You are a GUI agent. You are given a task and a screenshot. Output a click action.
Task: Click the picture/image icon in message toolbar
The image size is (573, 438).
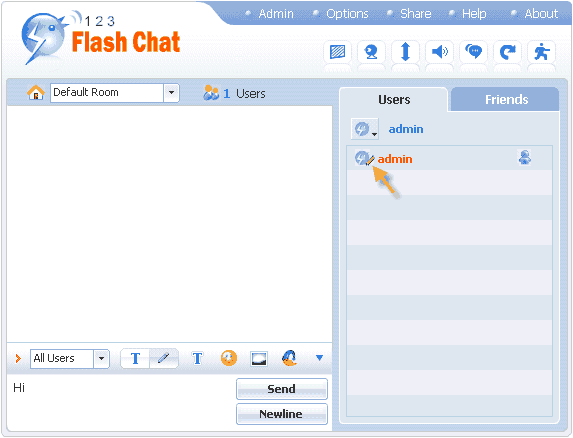[259, 359]
